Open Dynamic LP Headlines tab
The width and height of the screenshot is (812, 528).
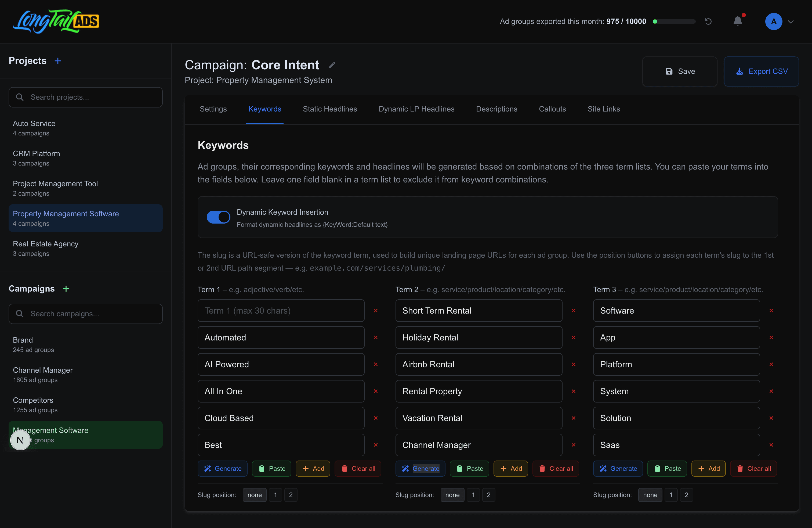(x=416, y=109)
